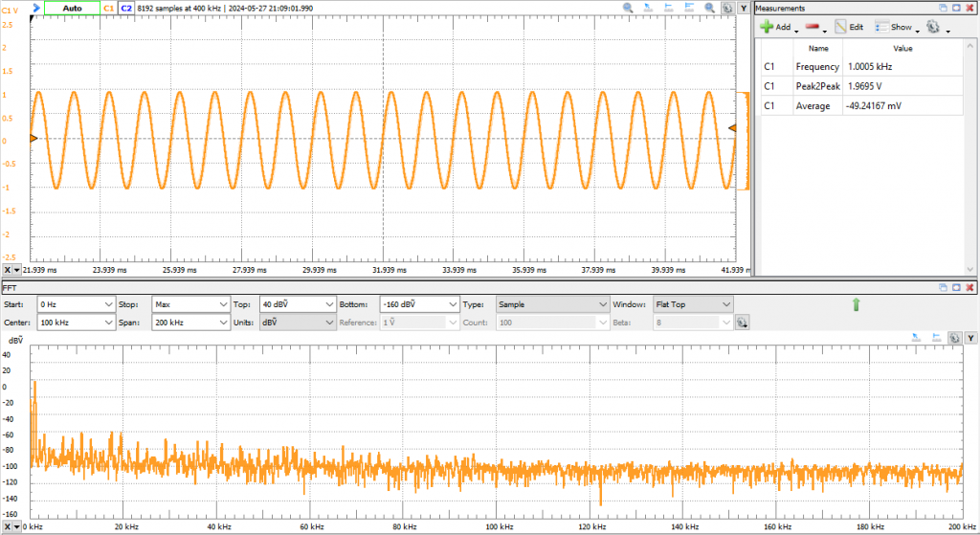This screenshot has width=980, height=535.
Task: Click the FFT Start frequency field showing 0 Hz
Action: [75, 304]
